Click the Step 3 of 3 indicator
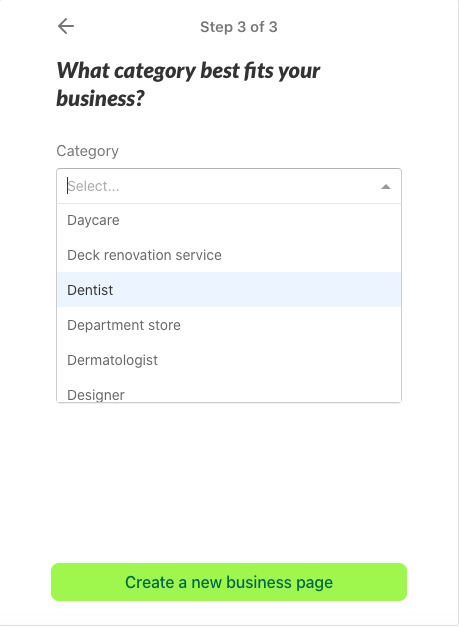Screen dimensions: 459x627 point(239,27)
